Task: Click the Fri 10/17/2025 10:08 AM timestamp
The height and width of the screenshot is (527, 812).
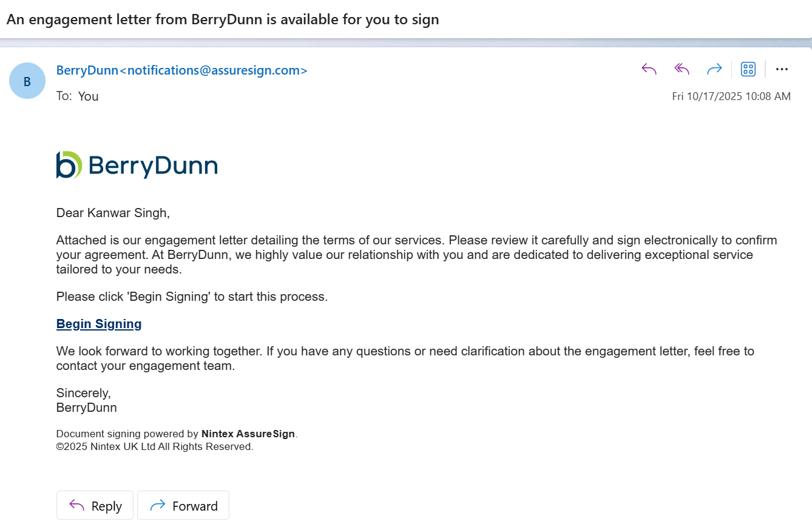Action: [731, 96]
